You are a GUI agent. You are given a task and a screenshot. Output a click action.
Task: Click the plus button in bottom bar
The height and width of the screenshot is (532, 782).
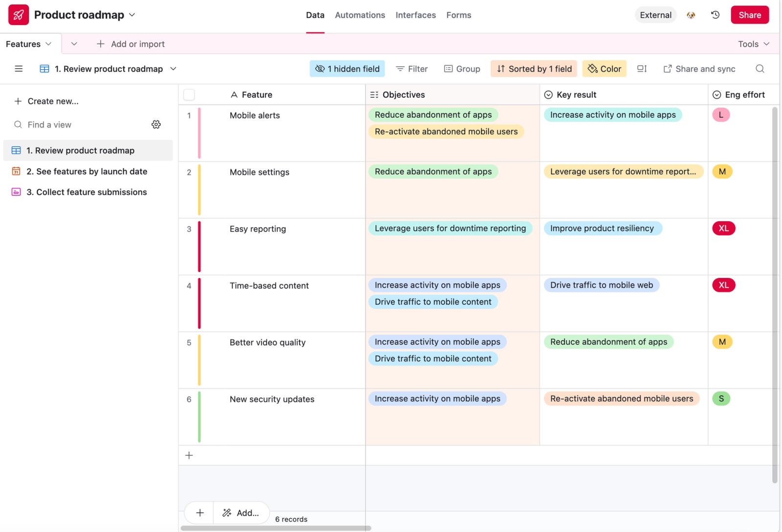pyautogui.click(x=200, y=513)
